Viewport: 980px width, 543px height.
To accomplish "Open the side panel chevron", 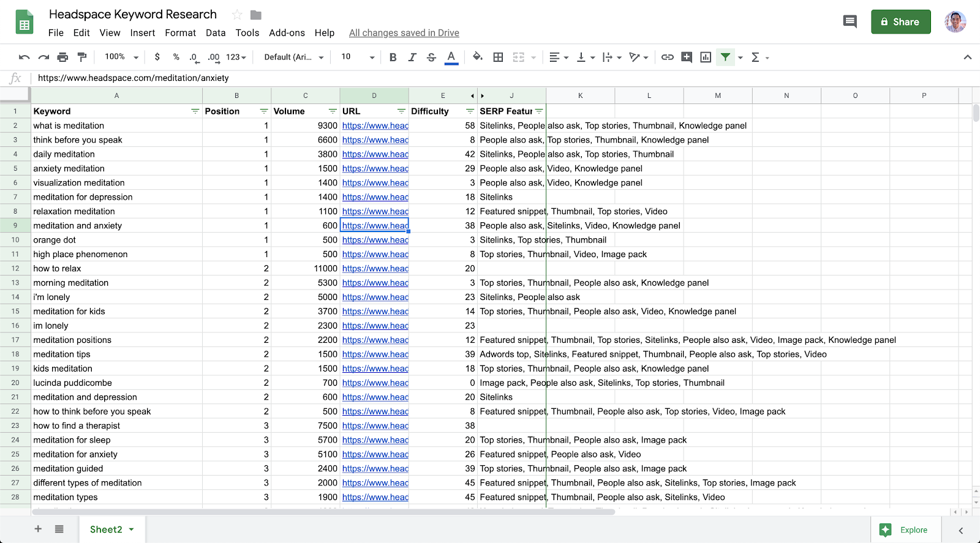I will (x=961, y=531).
